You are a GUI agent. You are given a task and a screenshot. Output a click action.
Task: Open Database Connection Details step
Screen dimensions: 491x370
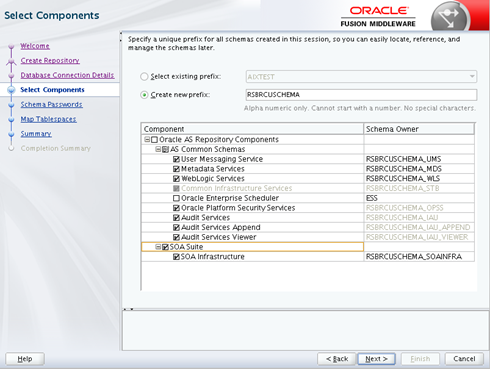[67, 75]
